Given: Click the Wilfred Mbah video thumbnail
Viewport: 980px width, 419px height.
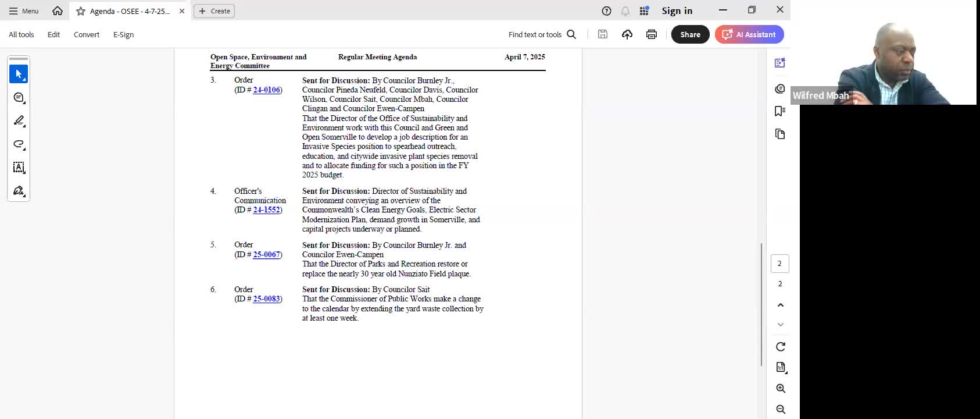Looking at the screenshot, I should click(x=884, y=52).
